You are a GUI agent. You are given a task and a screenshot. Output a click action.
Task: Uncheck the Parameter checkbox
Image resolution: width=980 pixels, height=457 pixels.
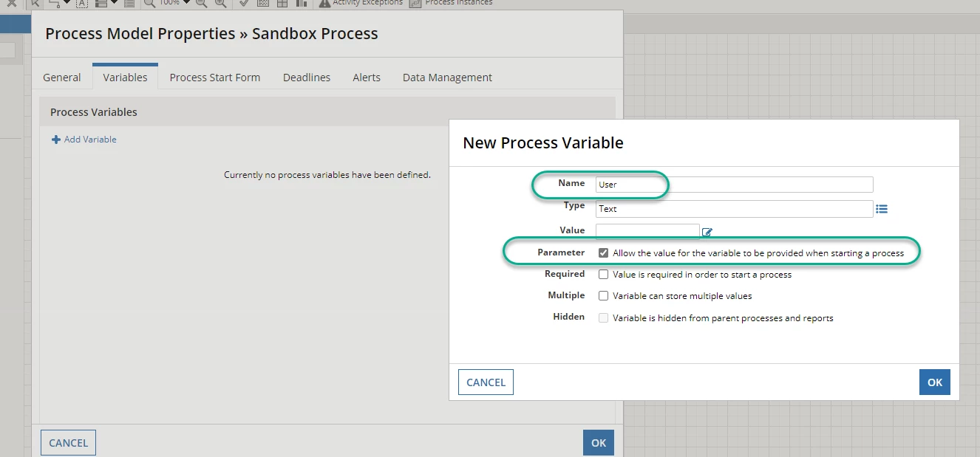tap(604, 252)
